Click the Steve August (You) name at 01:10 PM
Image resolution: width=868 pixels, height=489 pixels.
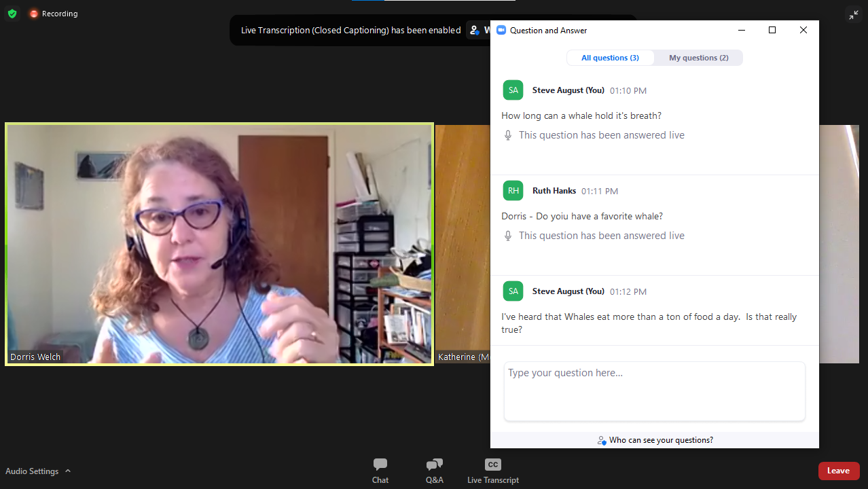pyautogui.click(x=568, y=90)
